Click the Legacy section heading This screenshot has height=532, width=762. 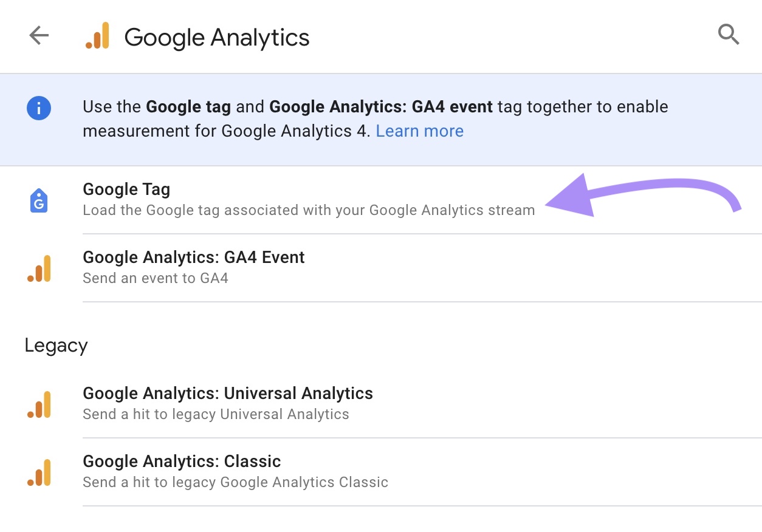[56, 345]
